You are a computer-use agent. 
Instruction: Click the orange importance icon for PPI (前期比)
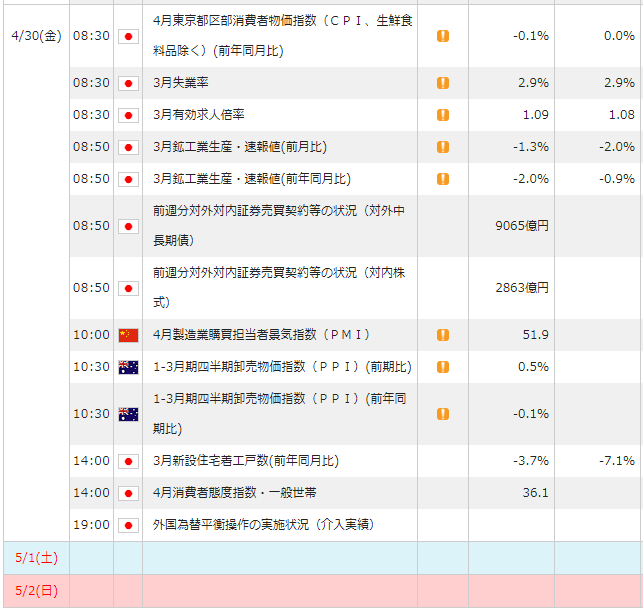(443, 367)
